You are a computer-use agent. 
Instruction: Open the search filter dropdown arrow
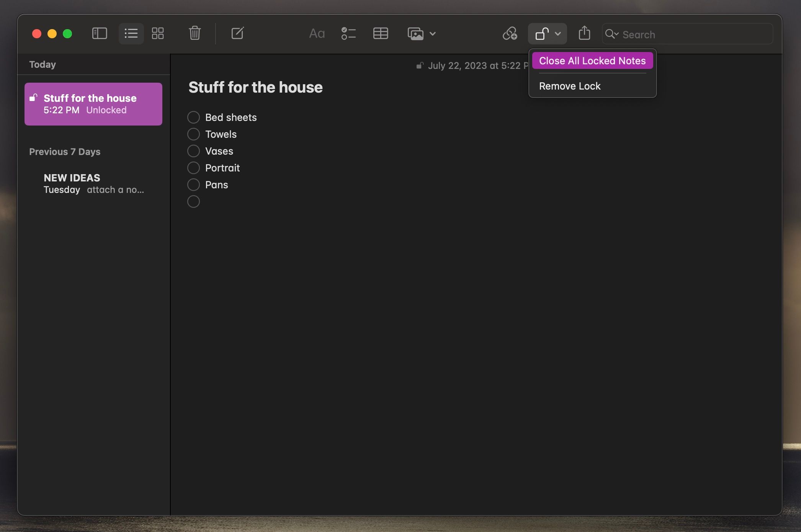(x=617, y=34)
